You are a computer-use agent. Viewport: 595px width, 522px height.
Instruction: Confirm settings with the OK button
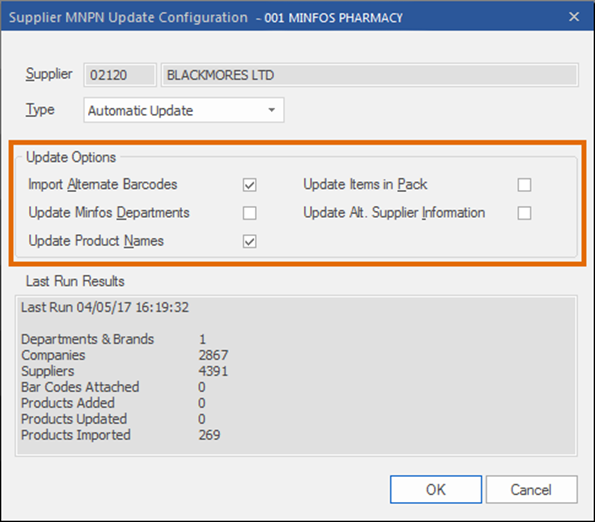[x=436, y=489]
